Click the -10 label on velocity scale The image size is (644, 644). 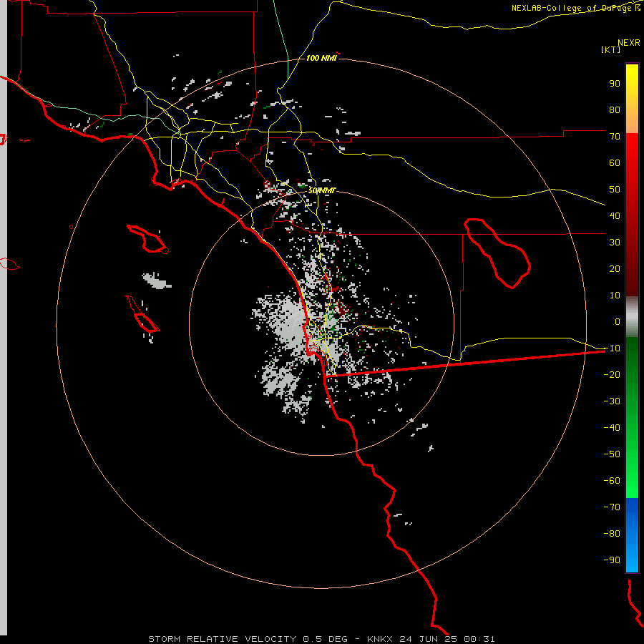click(x=612, y=348)
